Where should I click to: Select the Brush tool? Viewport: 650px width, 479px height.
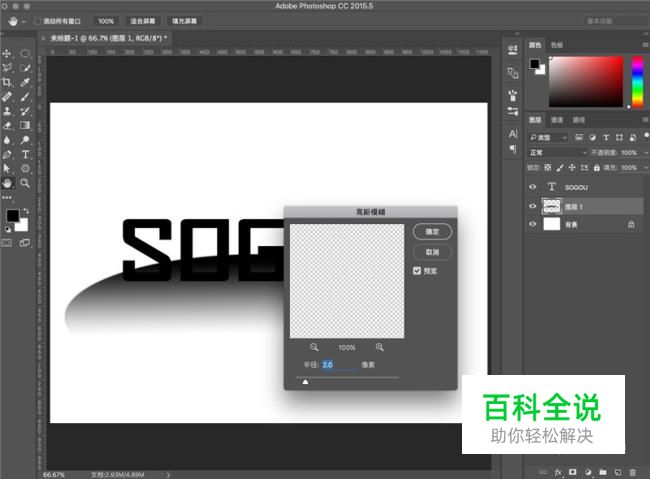pos(25,97)
